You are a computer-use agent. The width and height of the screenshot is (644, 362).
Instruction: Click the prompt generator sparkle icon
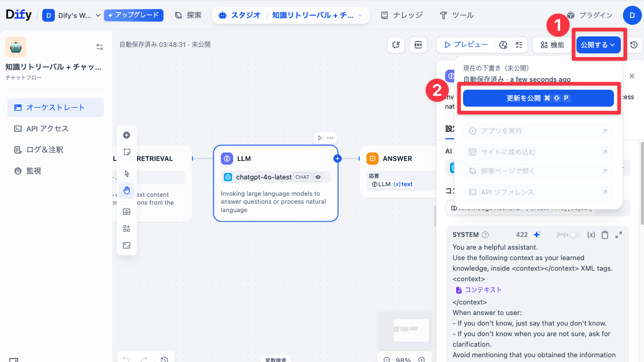tap(536, 235)
